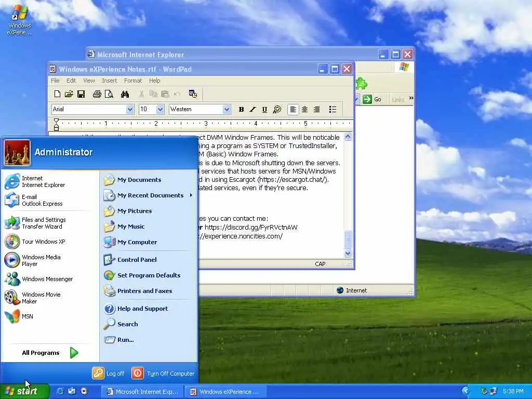Click the Save icon in WordPad toolbar
The image size is (532, 399).
click(81, 94)
